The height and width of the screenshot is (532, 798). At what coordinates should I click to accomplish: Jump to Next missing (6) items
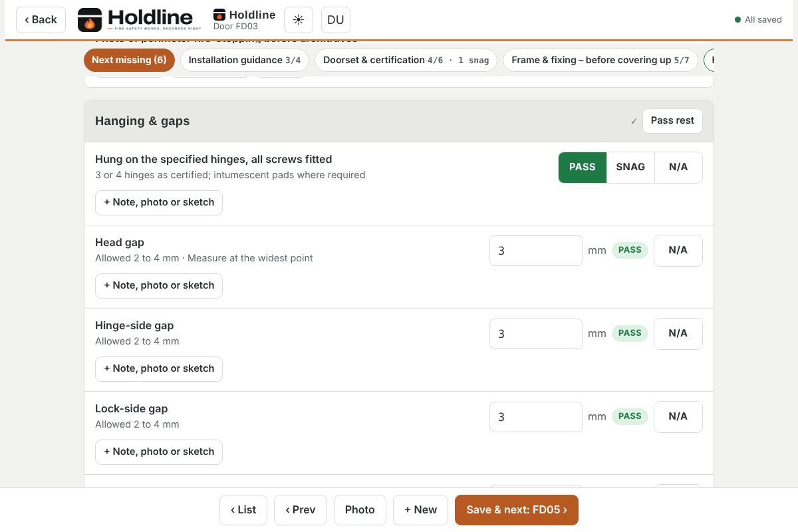[129, 60]
